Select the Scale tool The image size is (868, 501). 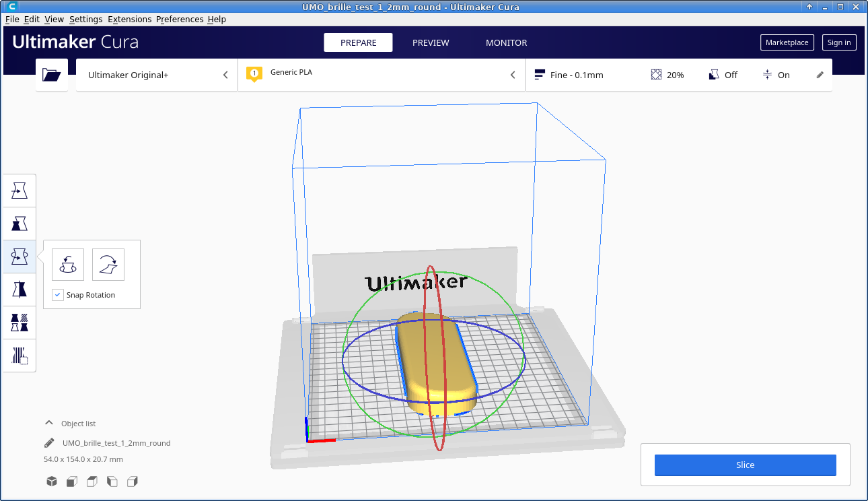pos(20,224)
